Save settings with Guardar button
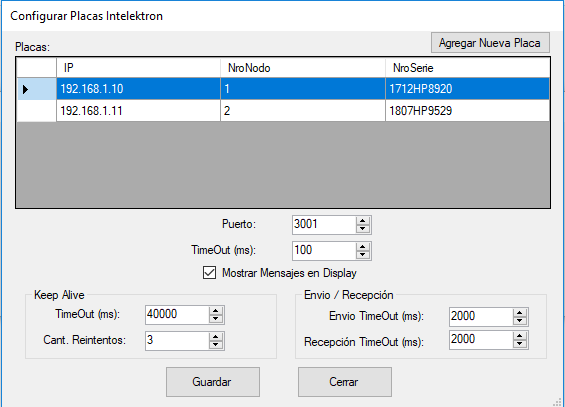 213,382
